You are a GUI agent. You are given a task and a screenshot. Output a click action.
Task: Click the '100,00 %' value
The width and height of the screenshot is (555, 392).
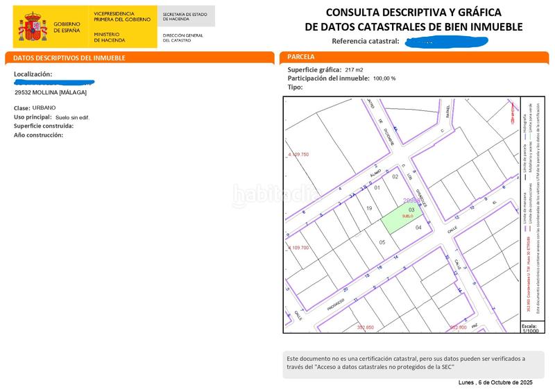[384, 78]
